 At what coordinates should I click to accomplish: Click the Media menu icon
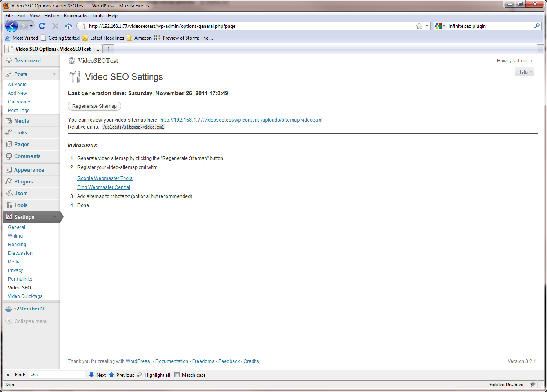[x=9, y=121]
